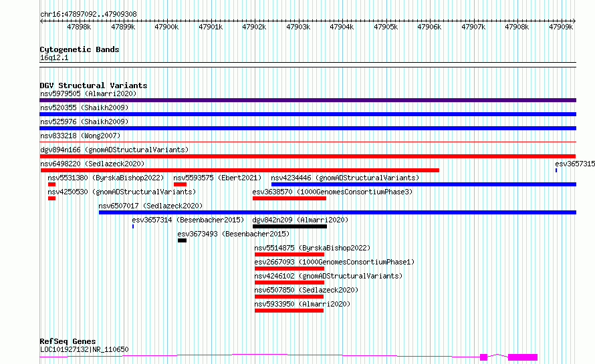Click the DGV Structural Variants track title
The width and height of the screenshot is (595, 364).
pyautogui.click(x=94, y=85)
